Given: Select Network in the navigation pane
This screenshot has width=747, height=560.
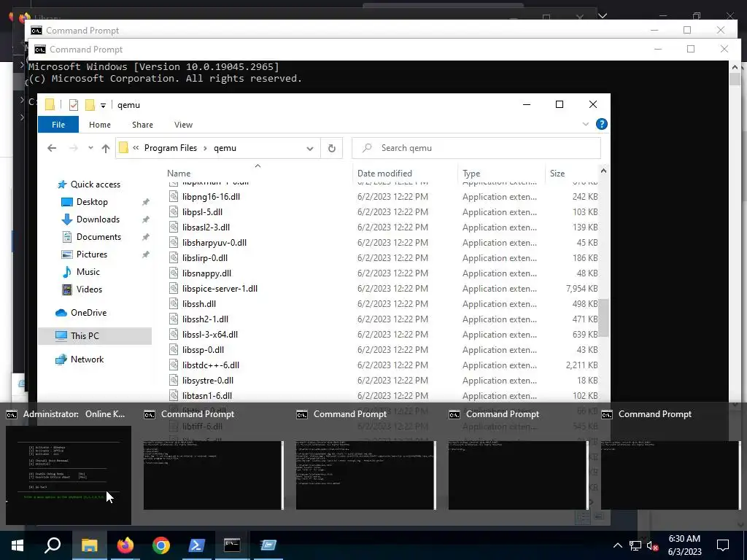Looking at the screenshot, I should click(87, 359).
